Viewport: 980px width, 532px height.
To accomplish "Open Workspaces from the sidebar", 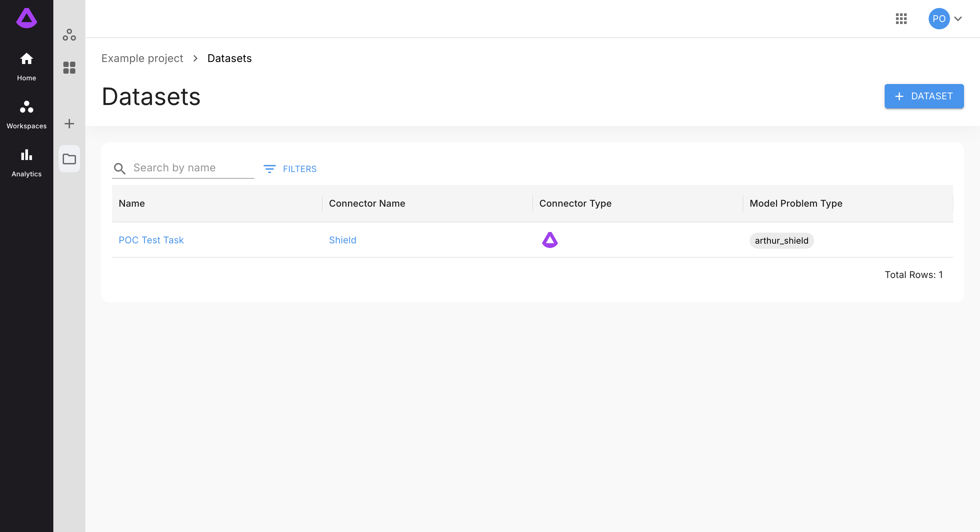I will click(27, 115).
